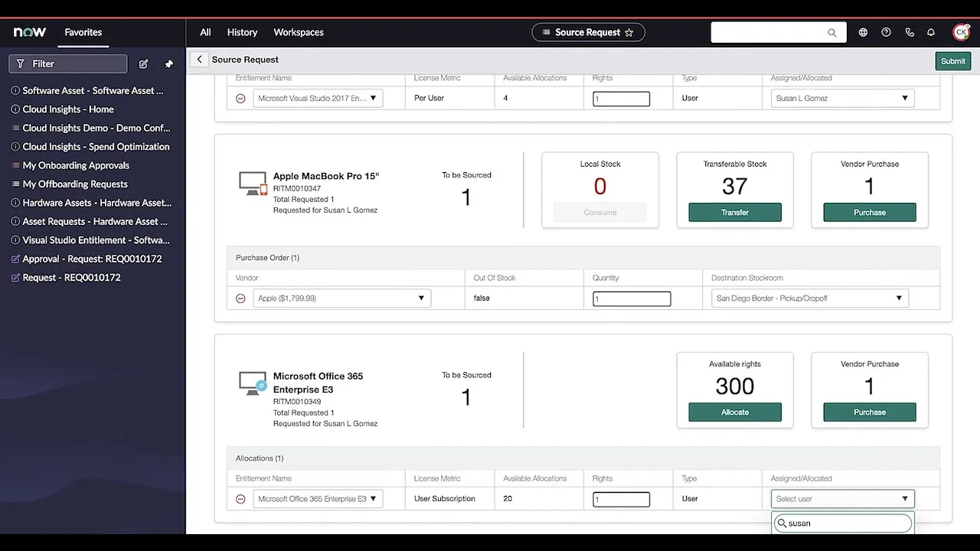Open the CK user avatar menu
Screen dimensions: 980x551
(961, 32)
